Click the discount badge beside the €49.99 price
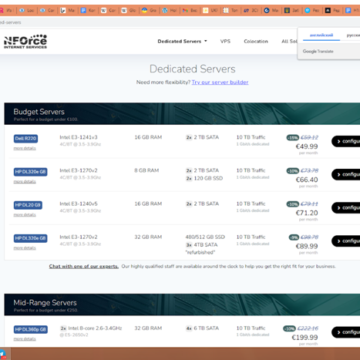 [x=292, y=138]
